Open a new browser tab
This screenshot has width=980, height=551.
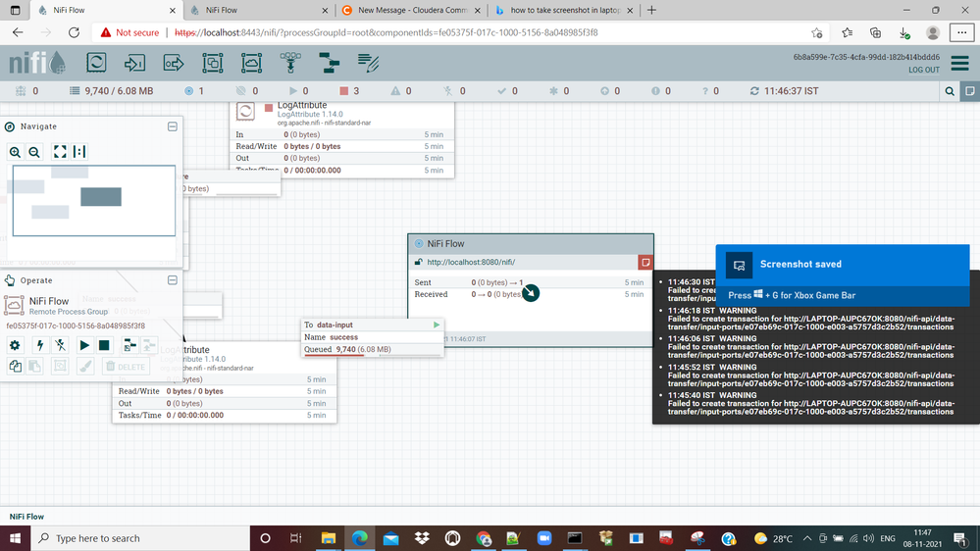[x=652, y=10]
